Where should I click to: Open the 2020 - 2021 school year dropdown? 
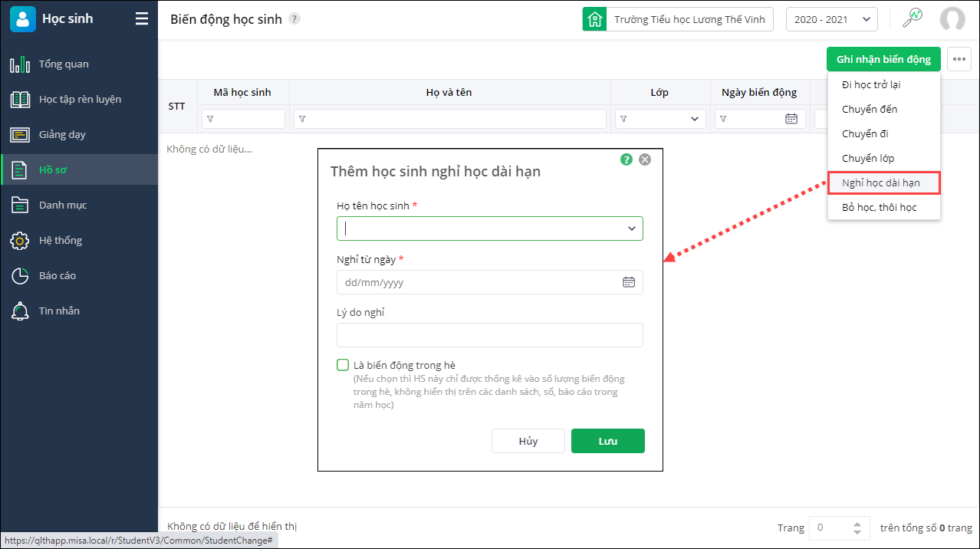click(831, 19)
